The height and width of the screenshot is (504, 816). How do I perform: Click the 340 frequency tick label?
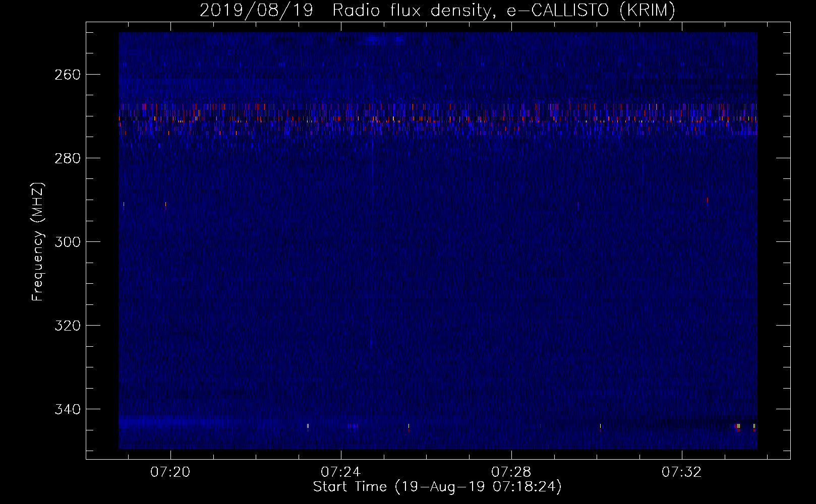click(x=68, y=409)
